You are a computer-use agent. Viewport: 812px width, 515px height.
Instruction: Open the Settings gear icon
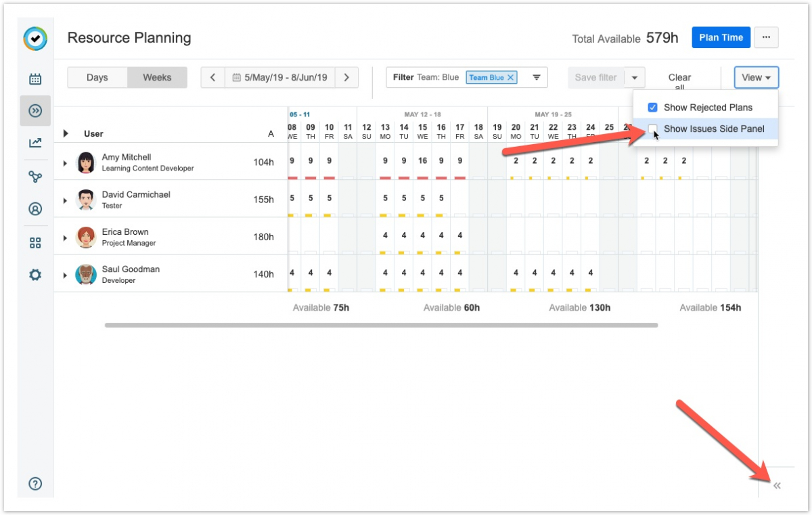(x=35, y=275)
